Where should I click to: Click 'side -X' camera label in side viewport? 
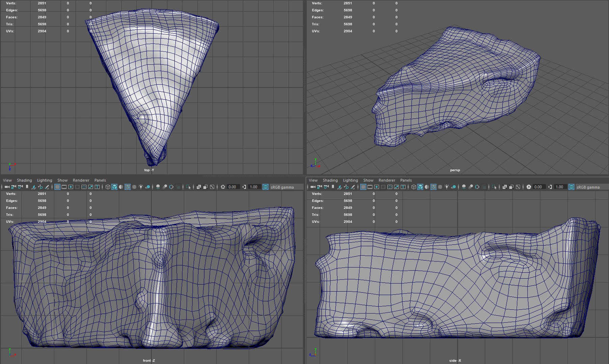click(455, 361)
